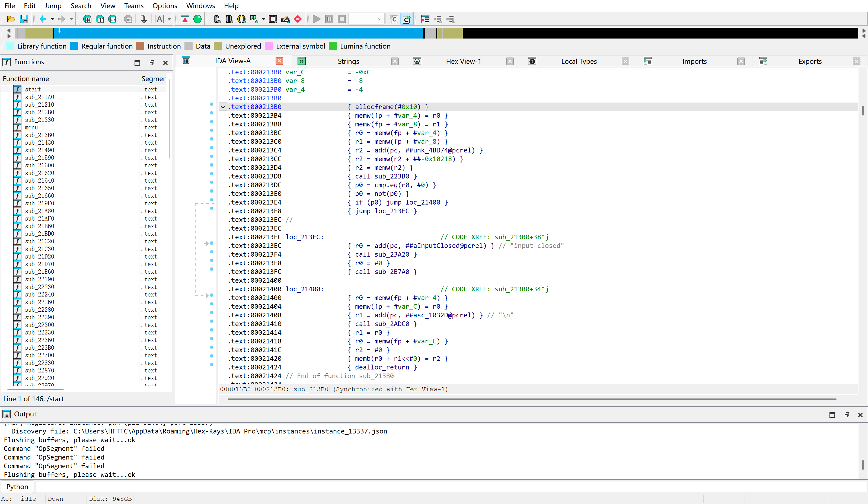The width and height of the screenshot is (868, 504).
Task: Open the forward-history dropdown arrow
Action: click(x=72, y=19)
